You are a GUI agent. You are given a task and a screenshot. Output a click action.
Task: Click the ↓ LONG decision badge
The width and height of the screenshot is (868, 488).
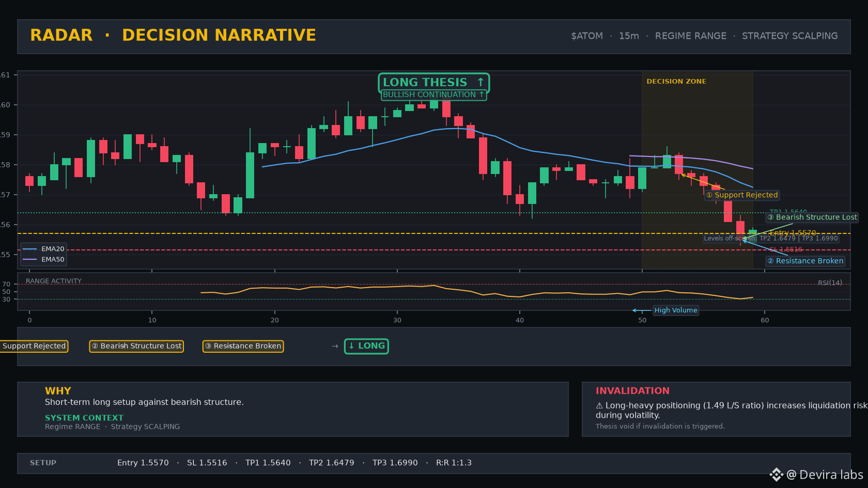tap(366, 346)
